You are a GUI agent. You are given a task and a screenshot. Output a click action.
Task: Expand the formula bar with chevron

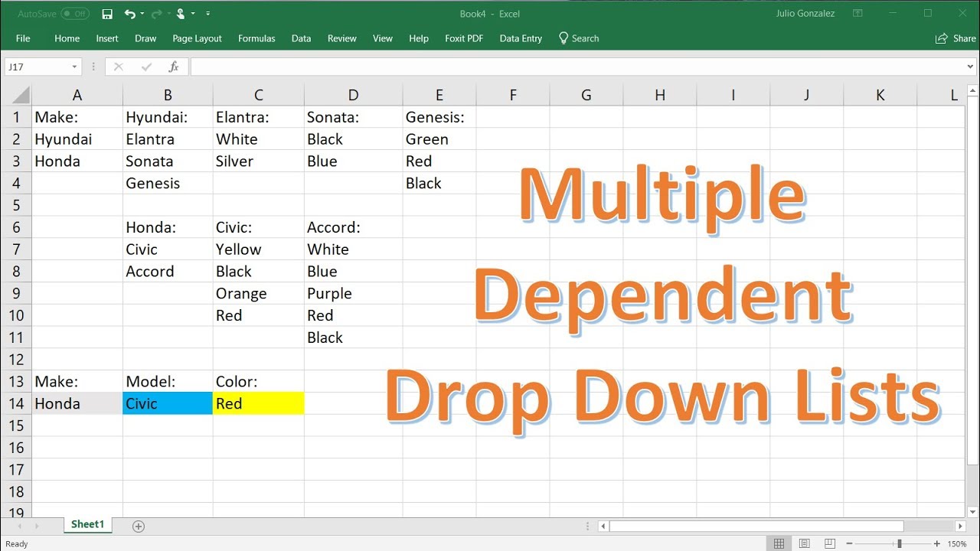point(971,67)
